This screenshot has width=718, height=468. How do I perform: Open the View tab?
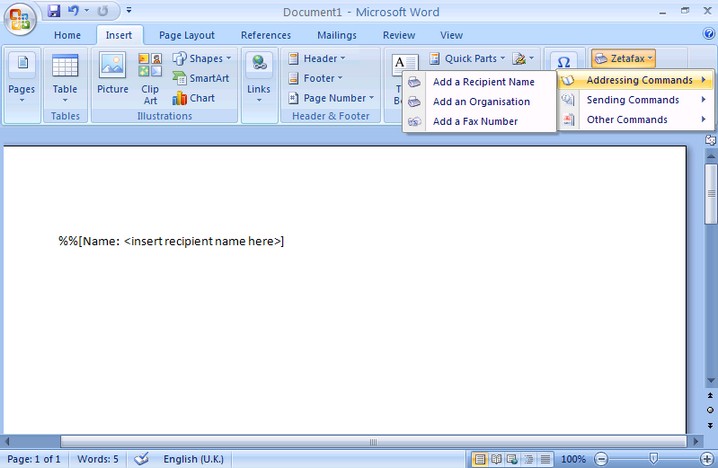451,35
